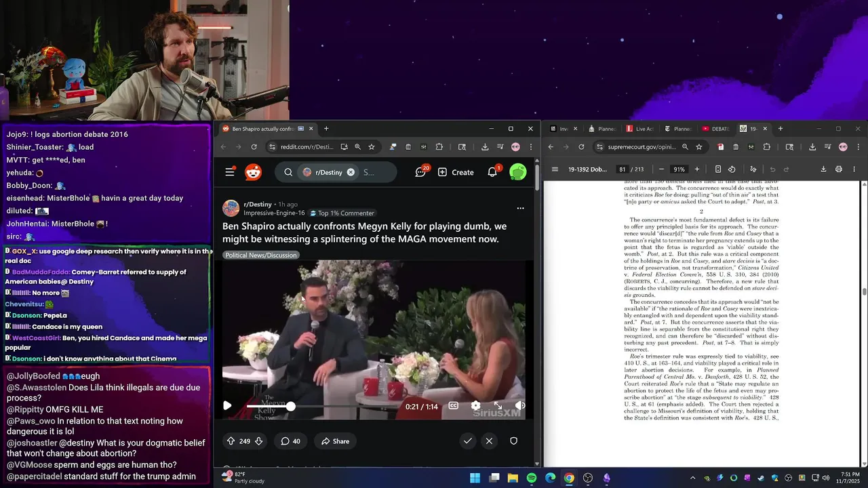Play the Reddit video
868x488 pixels.
coord(227,406)
